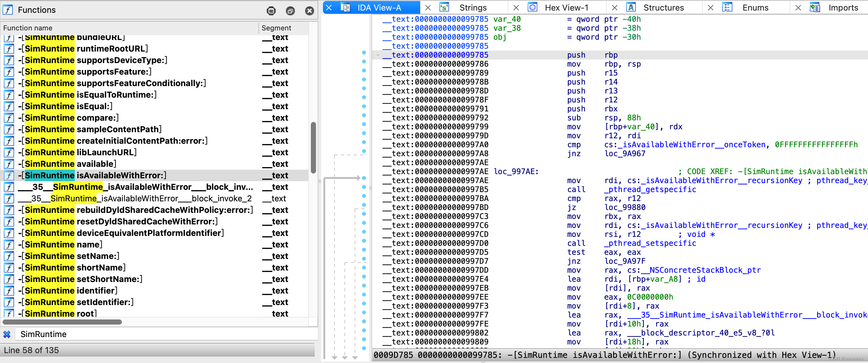
Task: Click the Functions panel float window button
Action: click(290, 11)
